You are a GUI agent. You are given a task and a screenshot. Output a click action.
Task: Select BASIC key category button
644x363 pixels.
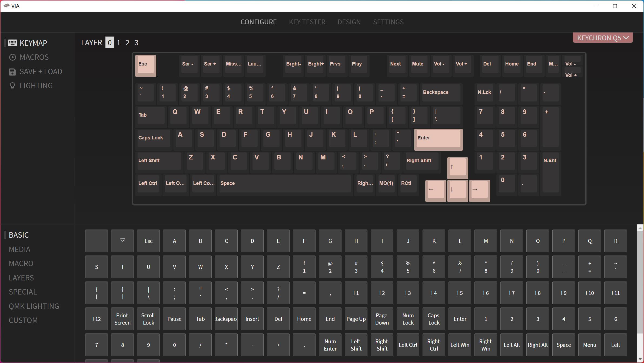point(19,235)
